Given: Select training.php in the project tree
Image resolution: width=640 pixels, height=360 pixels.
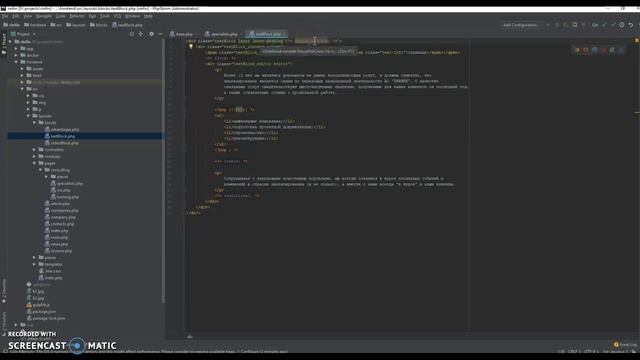Looking at the screenshot, I should coord(64,197).
